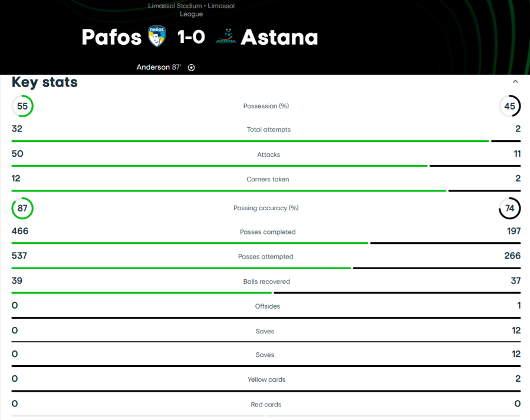
Task: Click the Possession (%) label
Action: coord(266,106)
